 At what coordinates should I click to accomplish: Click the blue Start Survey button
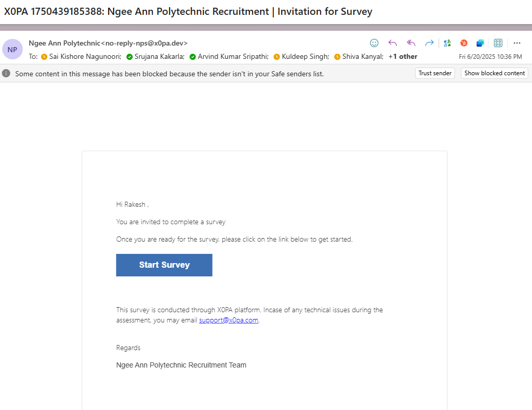tap(164, 265)
